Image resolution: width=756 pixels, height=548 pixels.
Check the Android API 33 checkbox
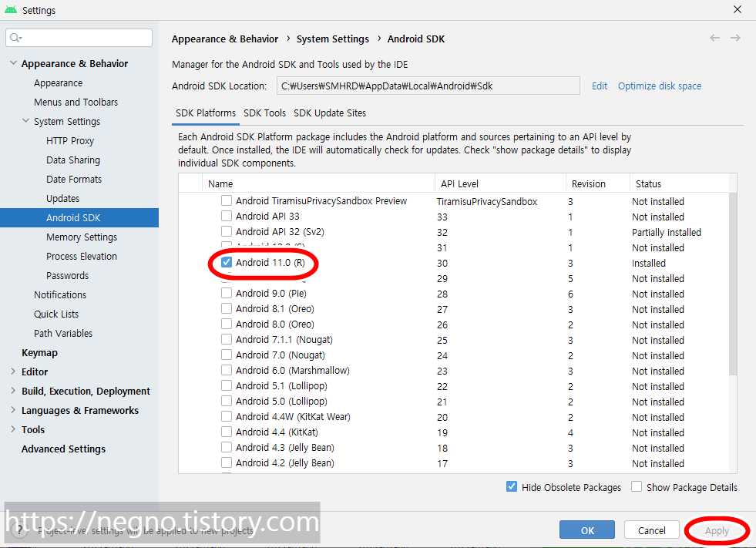(x=226, y=216)
